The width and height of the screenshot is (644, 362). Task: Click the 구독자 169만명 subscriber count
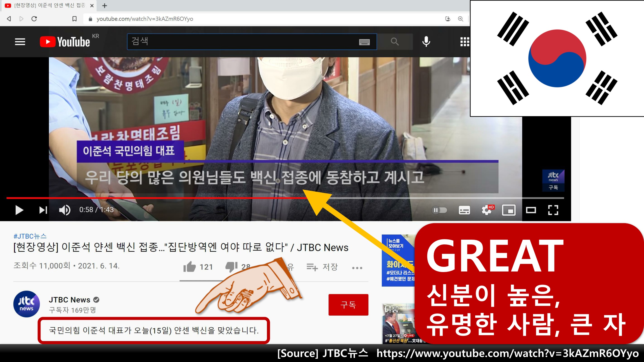tap(72, 310)
